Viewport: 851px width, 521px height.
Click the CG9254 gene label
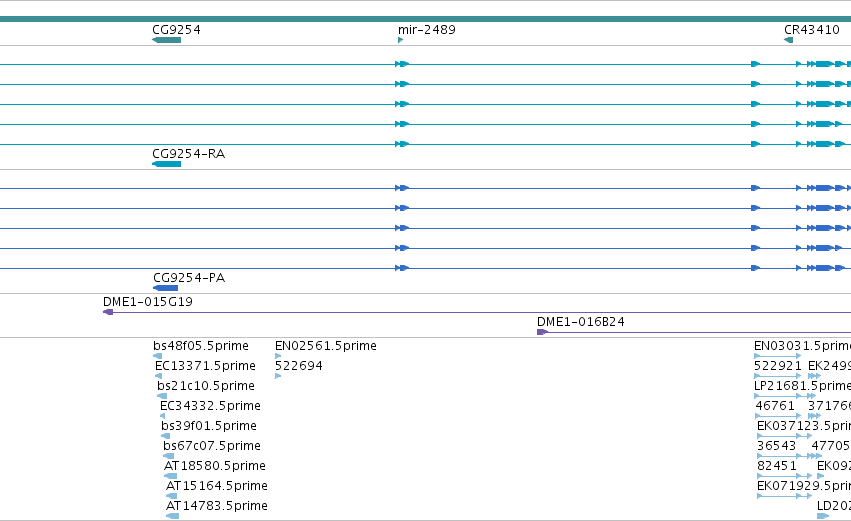[176, 30]
